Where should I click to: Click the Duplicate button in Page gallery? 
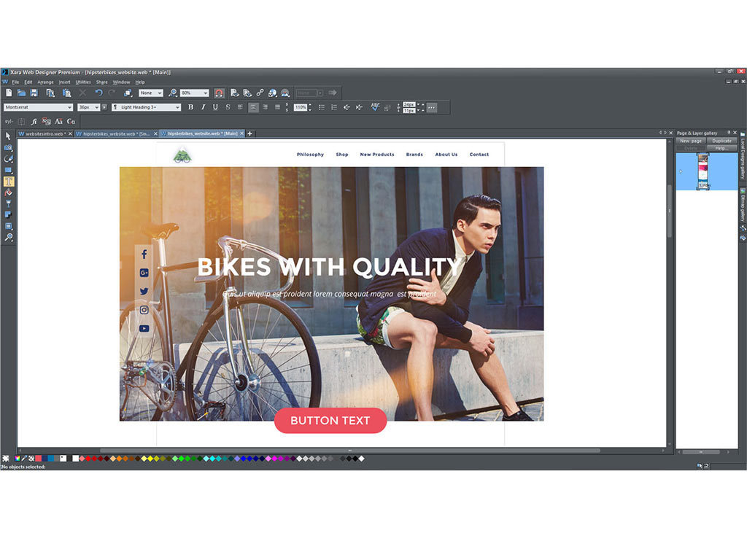coord(721,141)
